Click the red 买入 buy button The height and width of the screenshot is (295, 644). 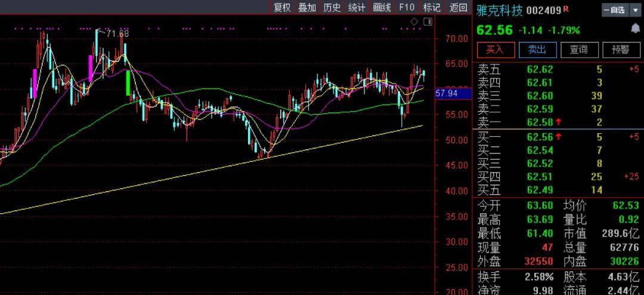pos(496,50)
